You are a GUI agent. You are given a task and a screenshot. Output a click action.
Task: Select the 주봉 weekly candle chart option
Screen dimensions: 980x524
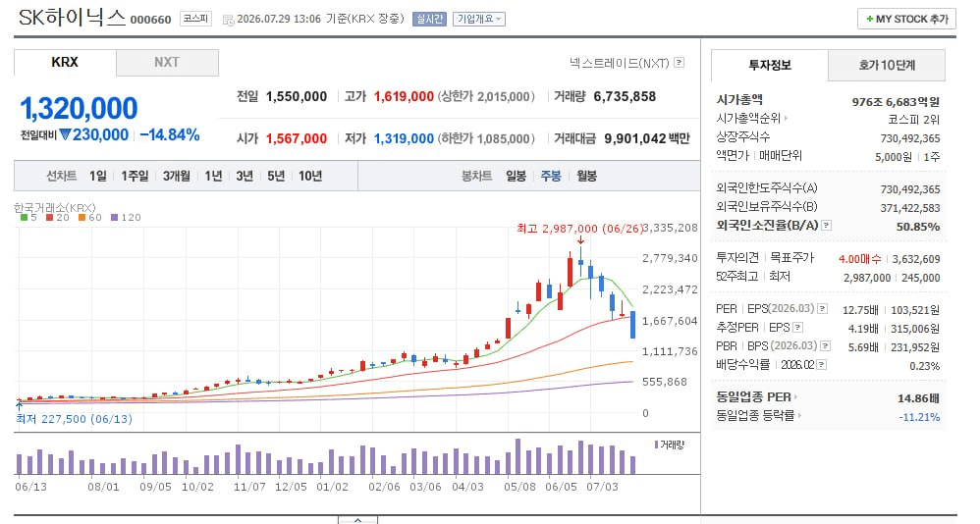coord(551,176)
